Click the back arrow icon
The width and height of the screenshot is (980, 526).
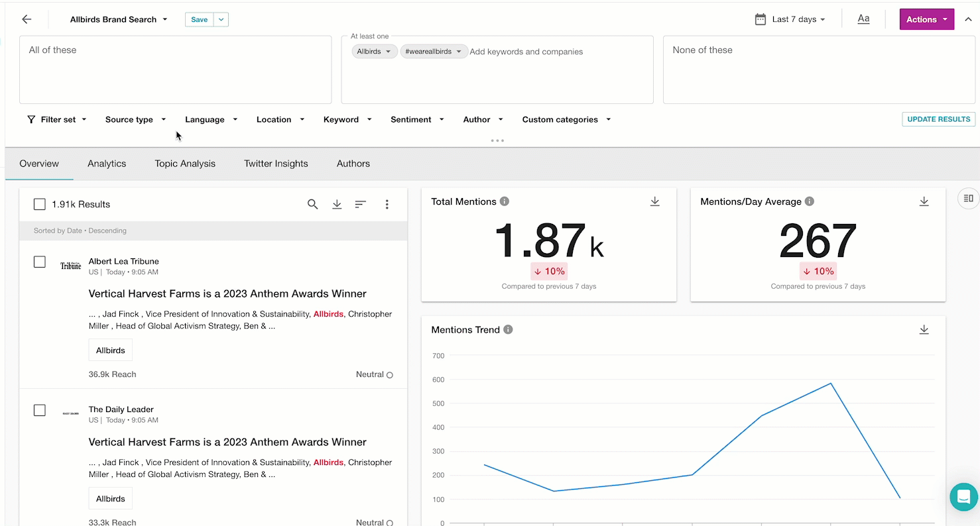[27, 19]
